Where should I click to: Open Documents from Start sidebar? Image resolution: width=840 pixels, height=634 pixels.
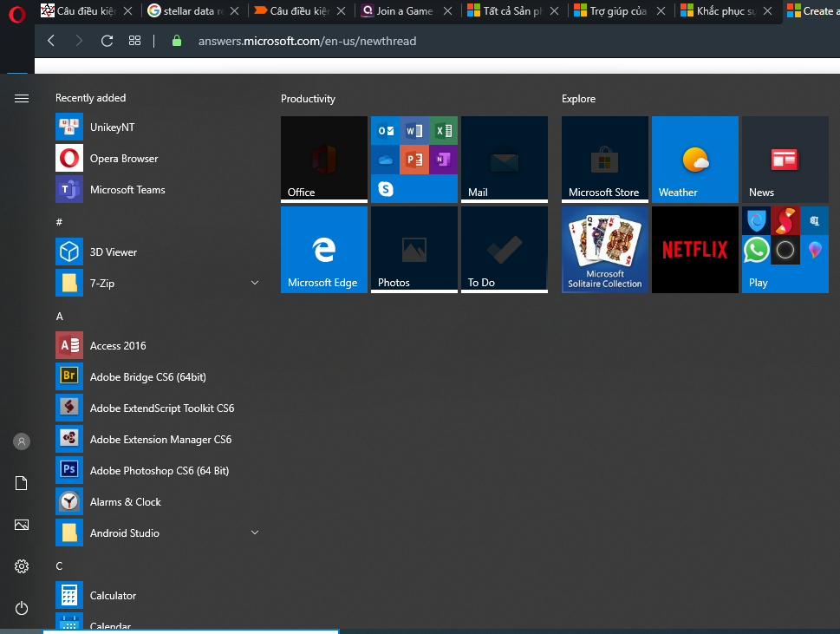22,483
